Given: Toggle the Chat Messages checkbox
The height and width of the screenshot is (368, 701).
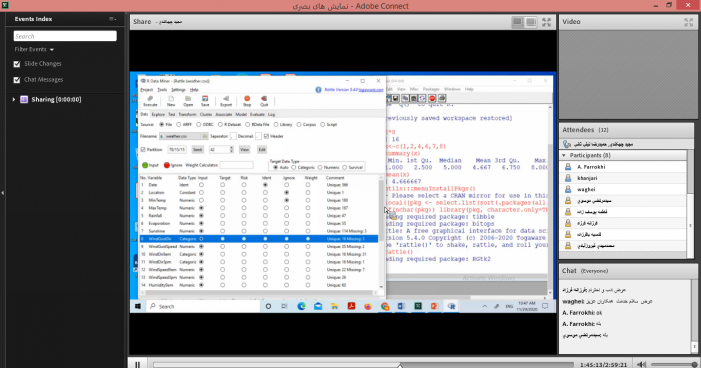Looking at the screenshot, I should [17, 80].
